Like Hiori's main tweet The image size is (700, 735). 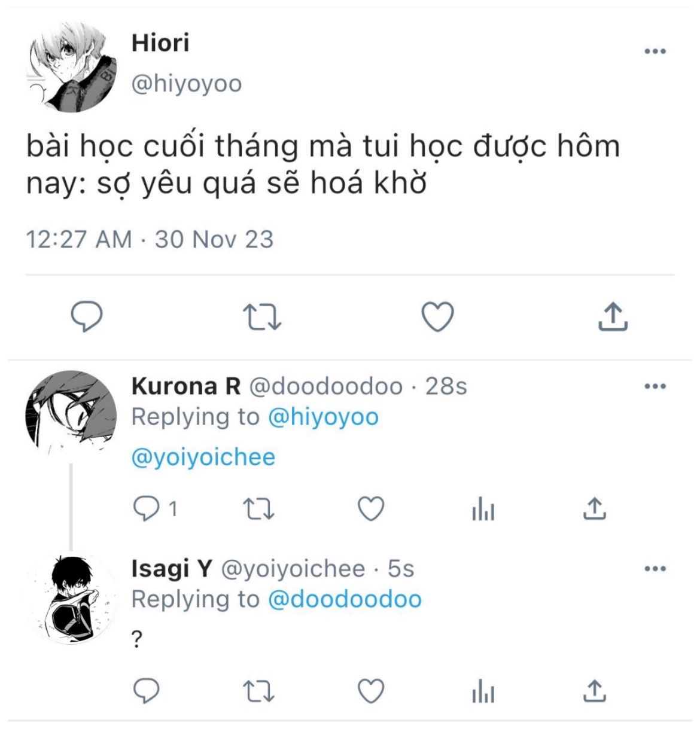[438, 316]
